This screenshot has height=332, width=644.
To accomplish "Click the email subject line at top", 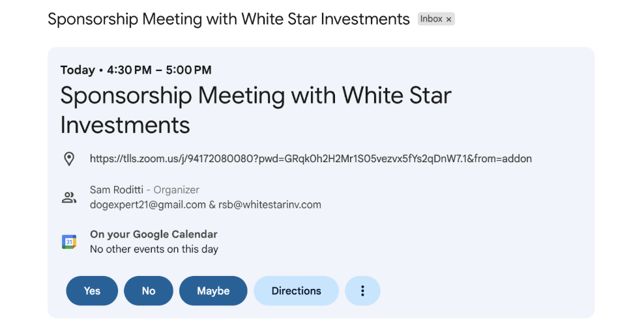I will click(x=228, y=19).
